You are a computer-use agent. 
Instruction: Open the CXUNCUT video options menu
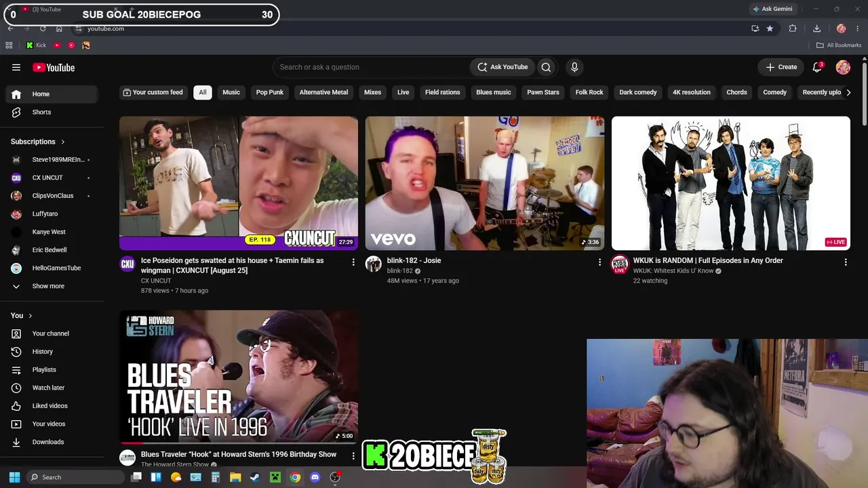tap(353, 262)
